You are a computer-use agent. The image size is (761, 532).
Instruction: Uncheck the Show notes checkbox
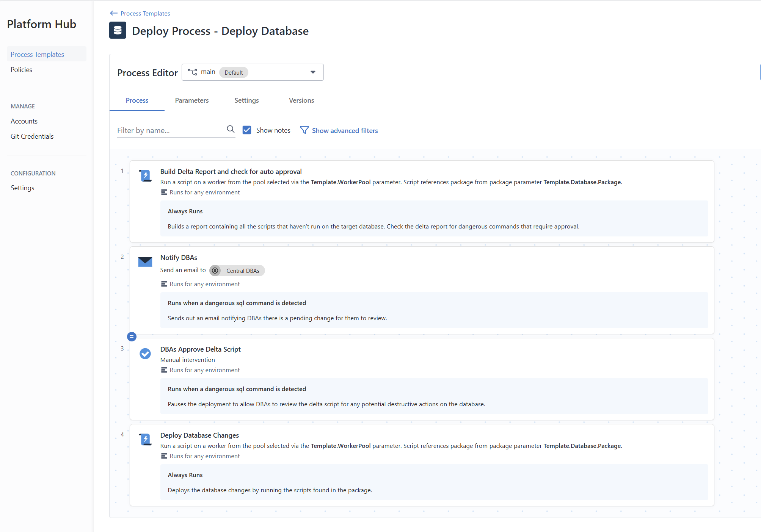coord(247,130)
